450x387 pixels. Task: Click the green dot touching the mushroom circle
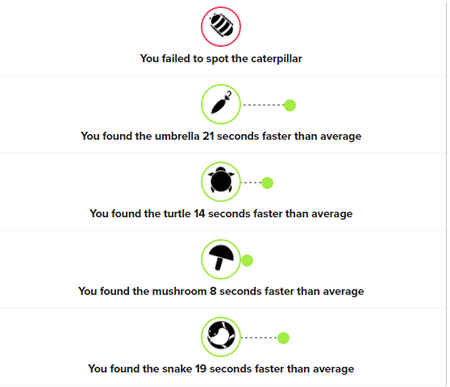(247, 260)
